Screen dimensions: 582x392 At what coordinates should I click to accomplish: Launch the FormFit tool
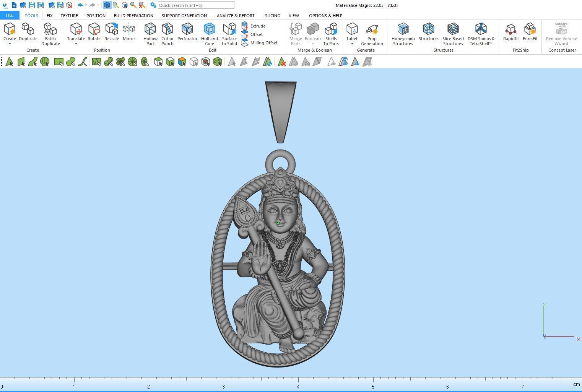[530, 31]
